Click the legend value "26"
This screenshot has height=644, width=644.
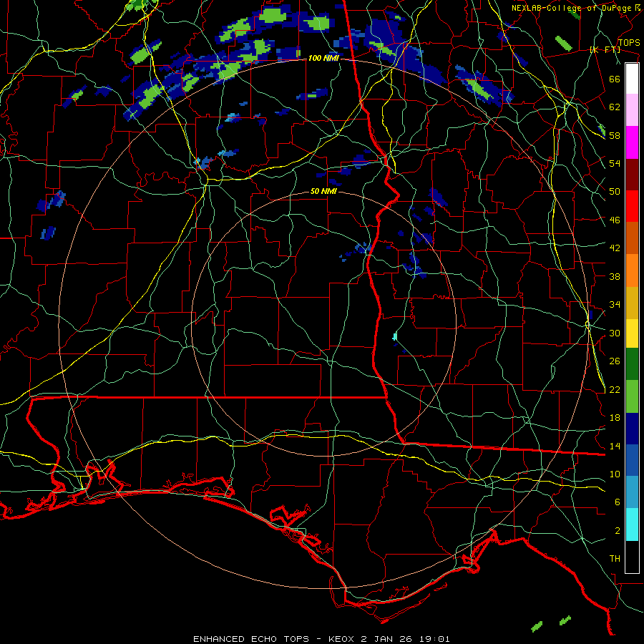pyautogui.click(x=615, y=361)
